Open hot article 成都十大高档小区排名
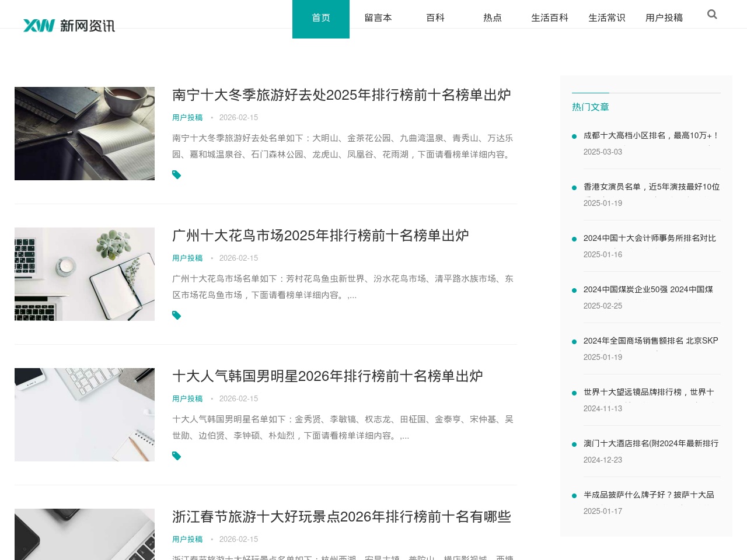This screenshot has width=747, height=560. coord(651,135)
